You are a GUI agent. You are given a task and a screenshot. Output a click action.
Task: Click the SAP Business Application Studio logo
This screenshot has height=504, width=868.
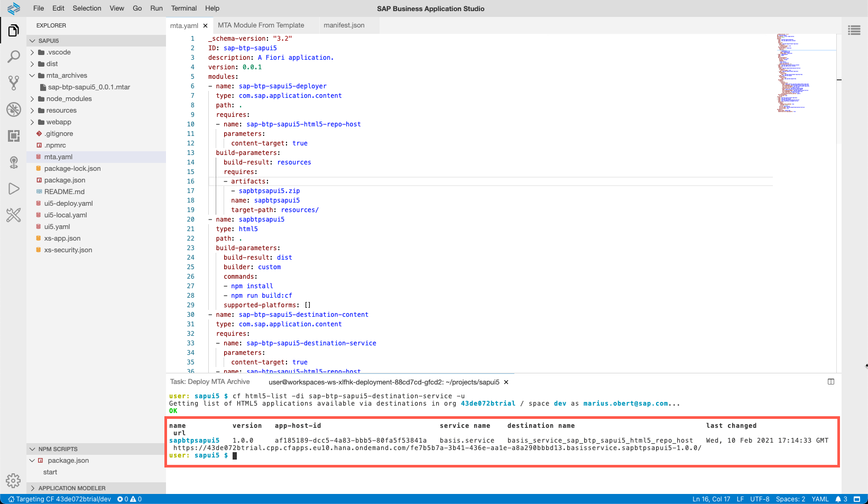(14, 8)
